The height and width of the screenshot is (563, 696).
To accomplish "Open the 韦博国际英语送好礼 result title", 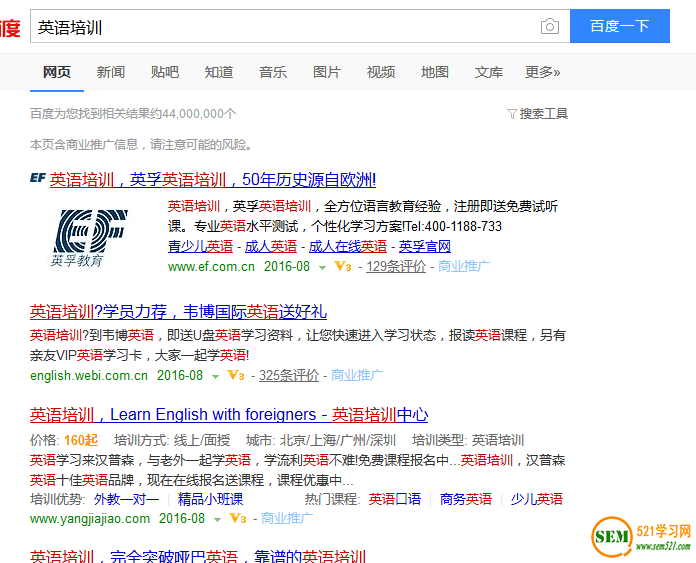I will 178,312.
